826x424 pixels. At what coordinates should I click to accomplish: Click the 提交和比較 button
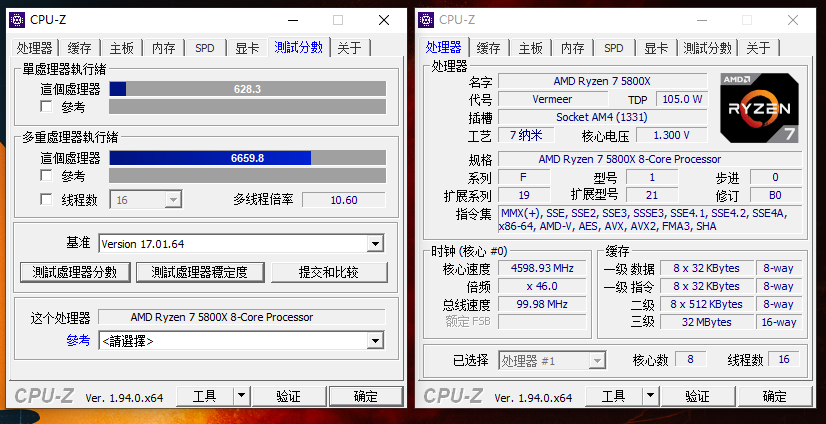tap(329, 272)
